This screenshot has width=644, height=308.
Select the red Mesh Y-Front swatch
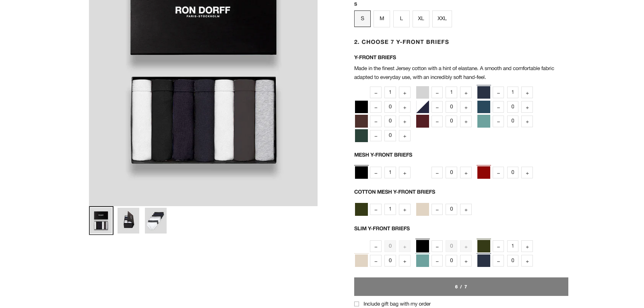click(x=483, y=173)
